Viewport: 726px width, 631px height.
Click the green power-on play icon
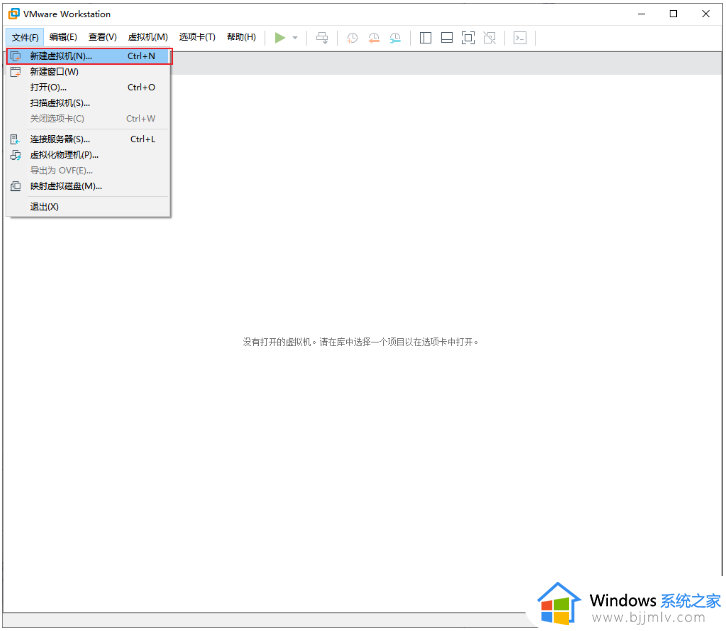[280, 37]
